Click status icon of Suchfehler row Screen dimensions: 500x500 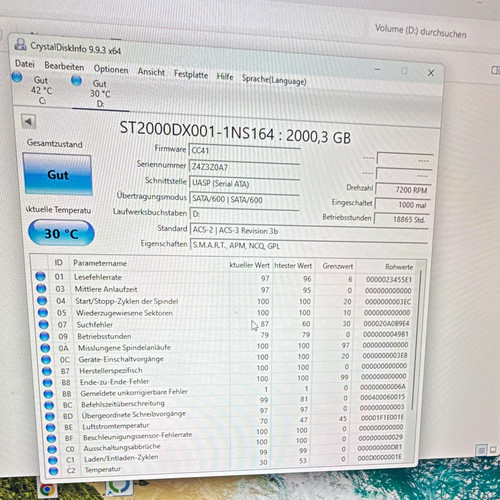pos(44,324)
